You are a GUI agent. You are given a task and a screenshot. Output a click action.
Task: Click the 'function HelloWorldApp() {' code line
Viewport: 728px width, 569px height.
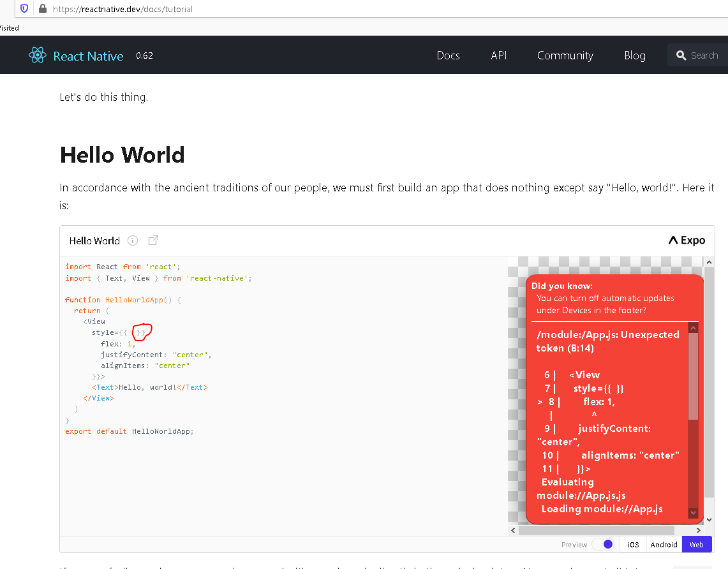pyautogui.click(x=123, y=300)
